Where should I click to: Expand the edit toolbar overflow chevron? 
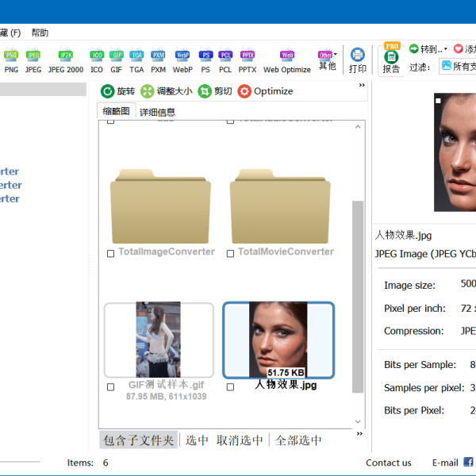(362, 85)
